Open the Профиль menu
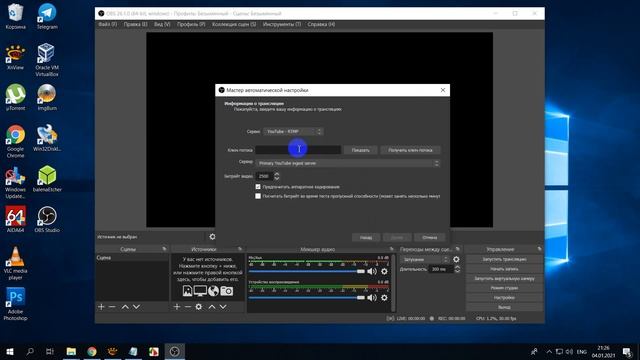 click(x=191, y=24)
